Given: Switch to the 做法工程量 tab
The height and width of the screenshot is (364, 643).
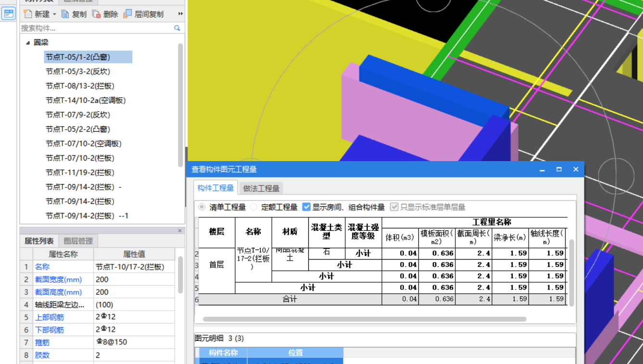Looking at the screenshot, I should coord(261,188).
